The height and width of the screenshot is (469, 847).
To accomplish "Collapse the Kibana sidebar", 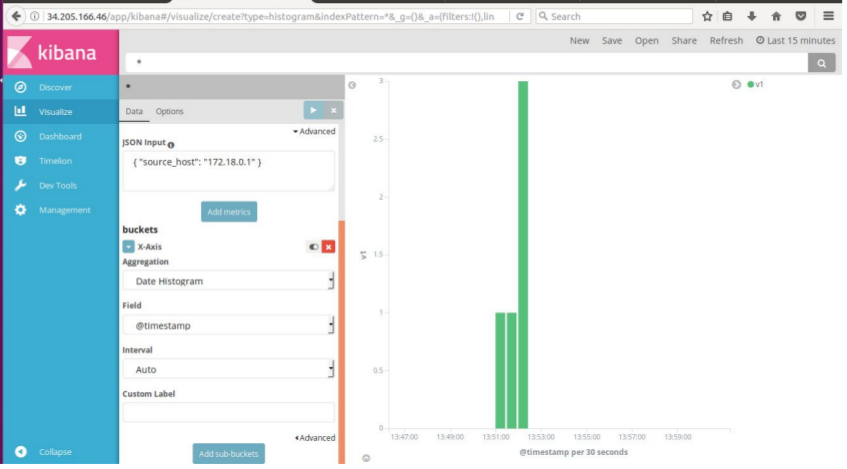I will pos(54,452).
